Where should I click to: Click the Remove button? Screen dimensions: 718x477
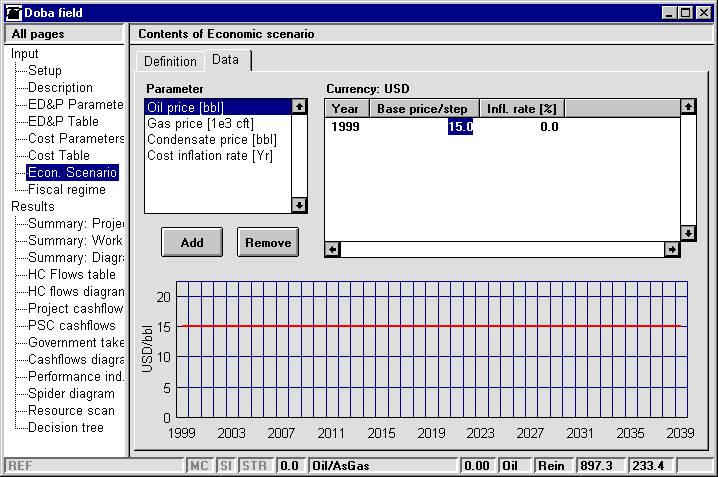[x=268, y=242]
